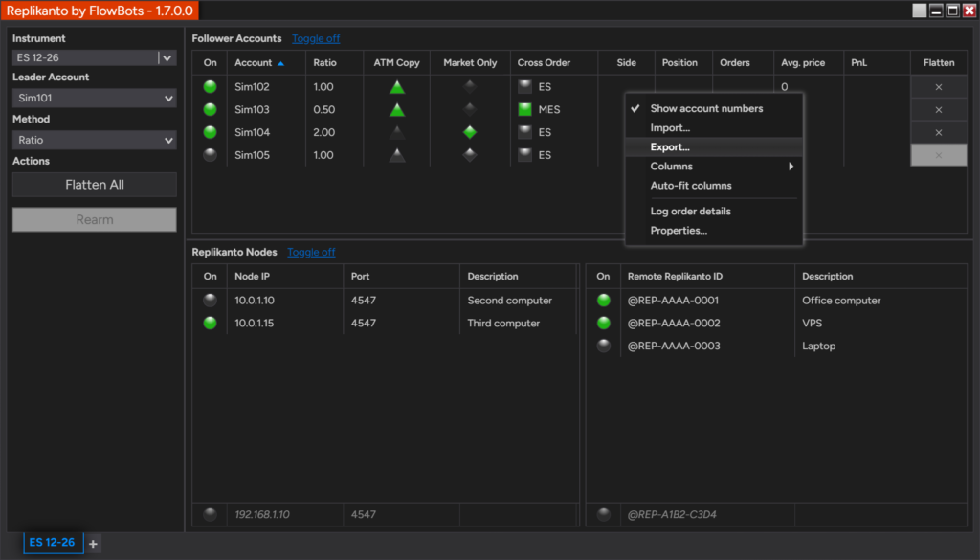
Task: Toggle Market Only diamond for Sim103
Action: (x=469, y=110)
